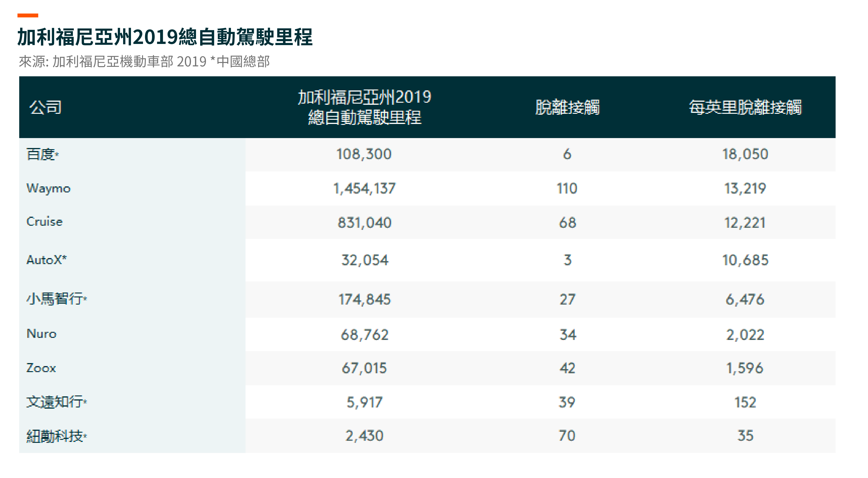Screen dimensions: 868x478
Task: Select the Nuro company name
Action: click(x=41, y=334)
